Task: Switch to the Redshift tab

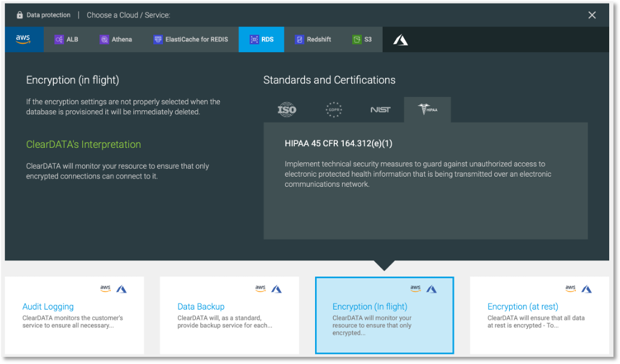Action: pos(313,39)
